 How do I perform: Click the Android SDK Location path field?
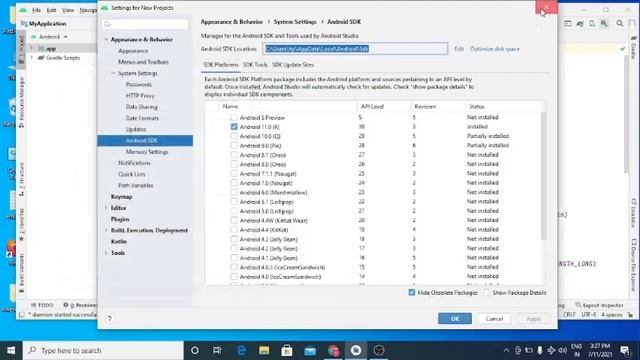pyautogui.click(x=355, y=49)
